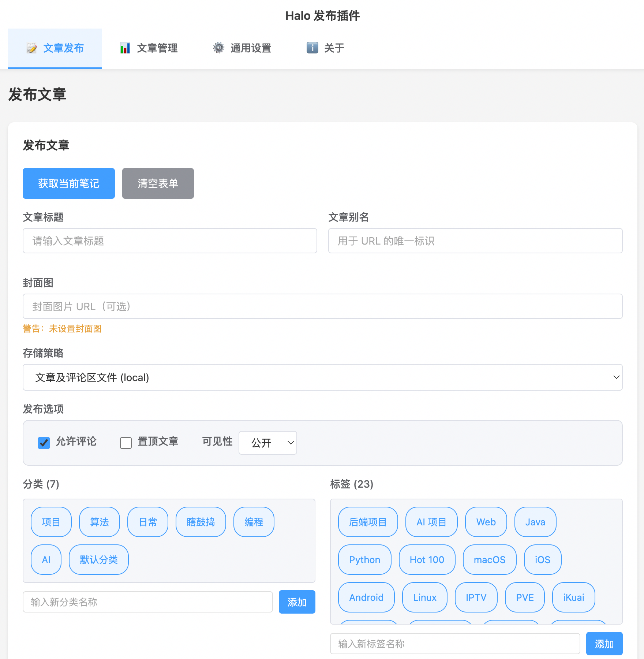Open the 关于 tab
This screenshot has width=644, height=659.
[326, 48]
